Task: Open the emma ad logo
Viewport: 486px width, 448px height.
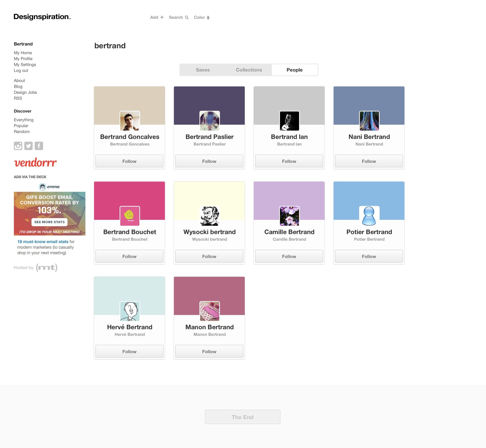Action: pyautogui.click(x=49, y=187)
